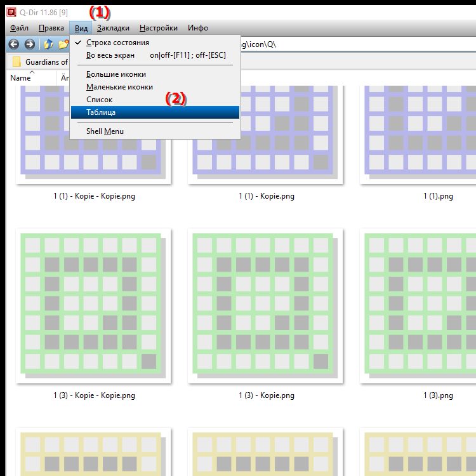Select purple thumbnail of 1 (1) - Kopie.png

pyautogui.click(x=265, y=135)
